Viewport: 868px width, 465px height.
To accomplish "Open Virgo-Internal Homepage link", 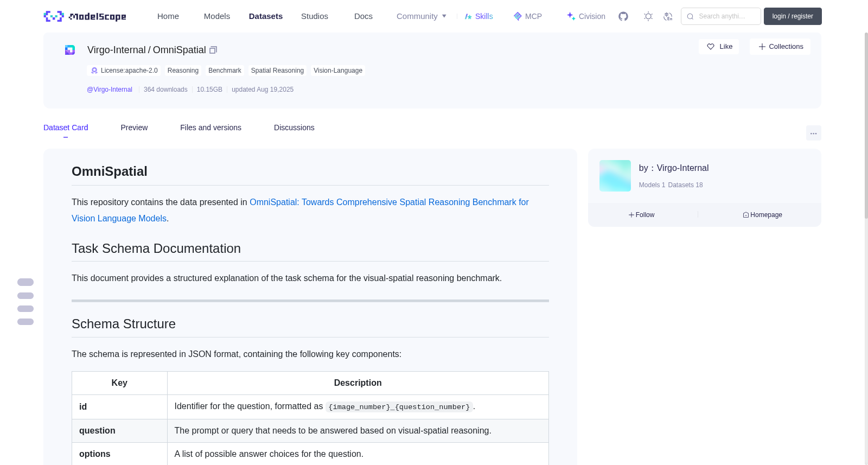I will [762, 215].
